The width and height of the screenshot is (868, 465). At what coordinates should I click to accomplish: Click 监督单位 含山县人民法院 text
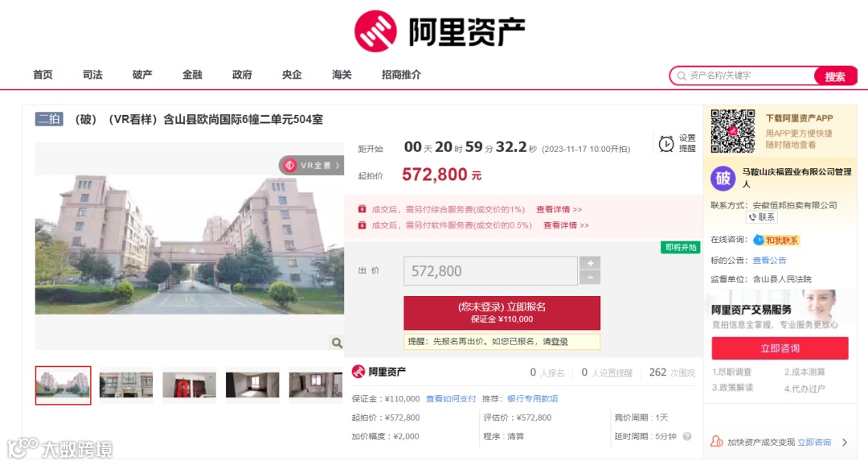pyautogui.click(x=761, y=279)
